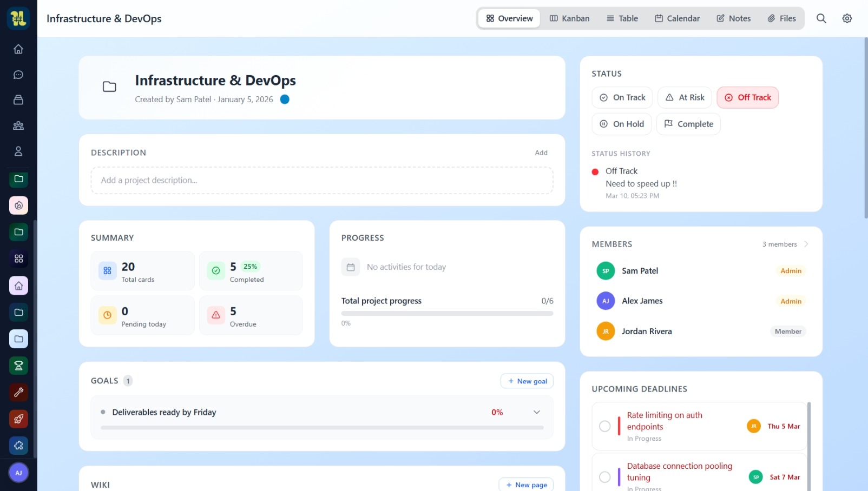Mark Rate limiting on auth endpoints complete
Image resolution: width=868 pixels, height=491 pixels.
point(604,426)
